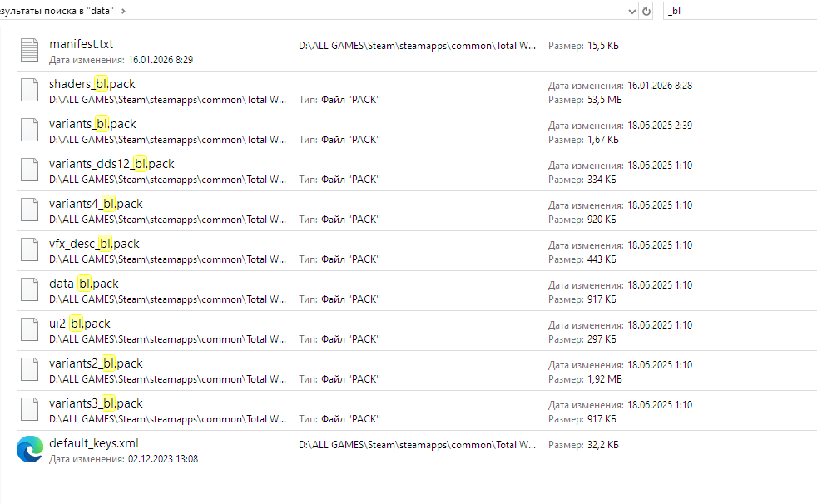Screen dimensions: 817x504
Task: Select the variants_dds12_bl.pack file name
Action: click(111, 164)
